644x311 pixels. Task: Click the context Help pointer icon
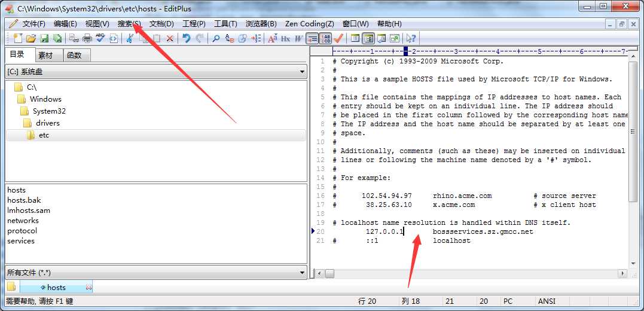pyautogui.click(x=410, y=39)
